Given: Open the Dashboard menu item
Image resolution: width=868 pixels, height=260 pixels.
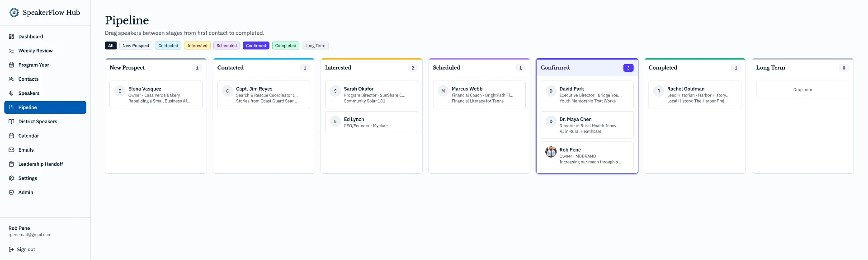Looking at the screenshot, I should tap(45, 37).
